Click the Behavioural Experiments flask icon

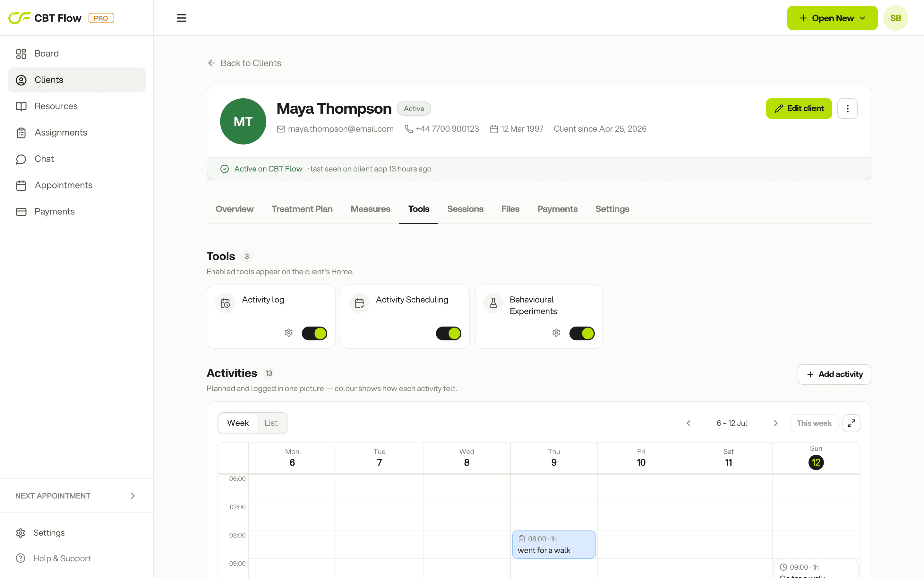tap(493, 303)
